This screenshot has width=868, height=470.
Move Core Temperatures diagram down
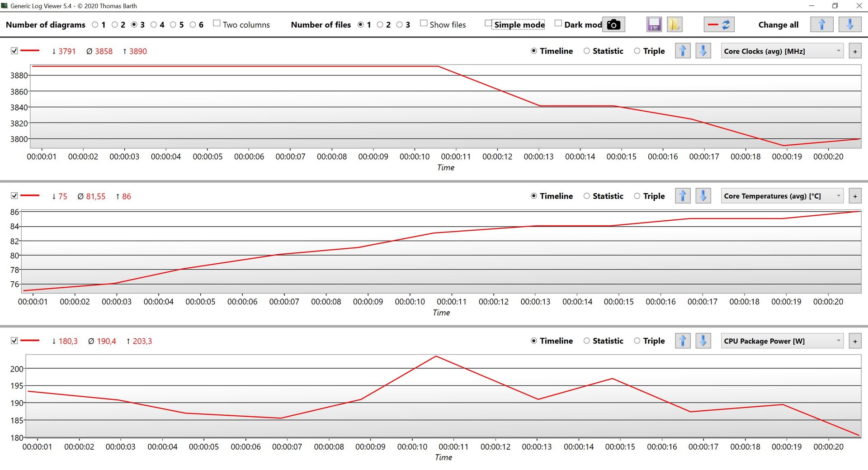coord(703,196)
